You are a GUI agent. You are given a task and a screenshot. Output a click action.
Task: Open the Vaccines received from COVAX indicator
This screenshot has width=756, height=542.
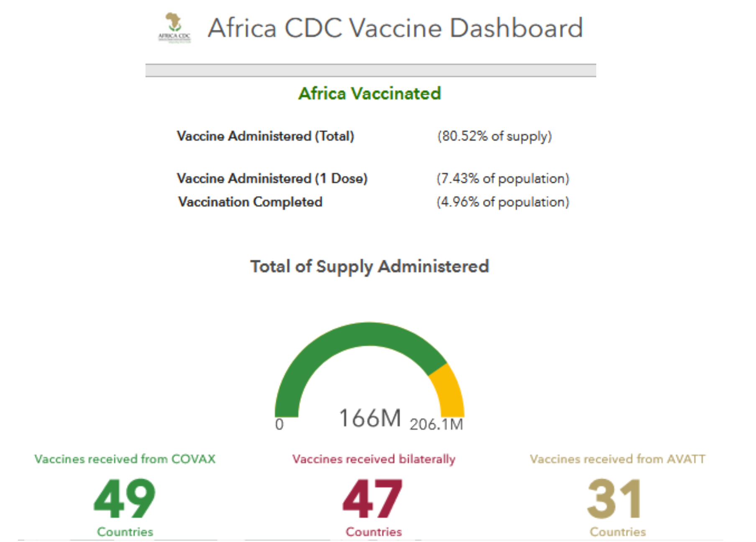point(125,459)
